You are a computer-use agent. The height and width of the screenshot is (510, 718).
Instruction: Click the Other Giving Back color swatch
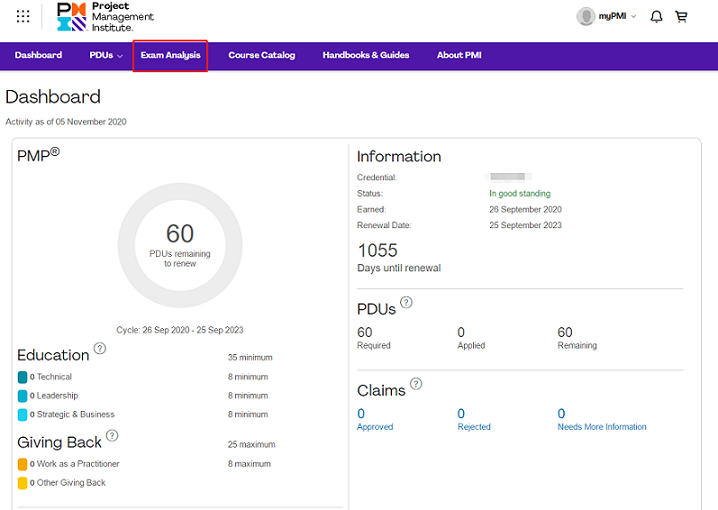[22, 483]
